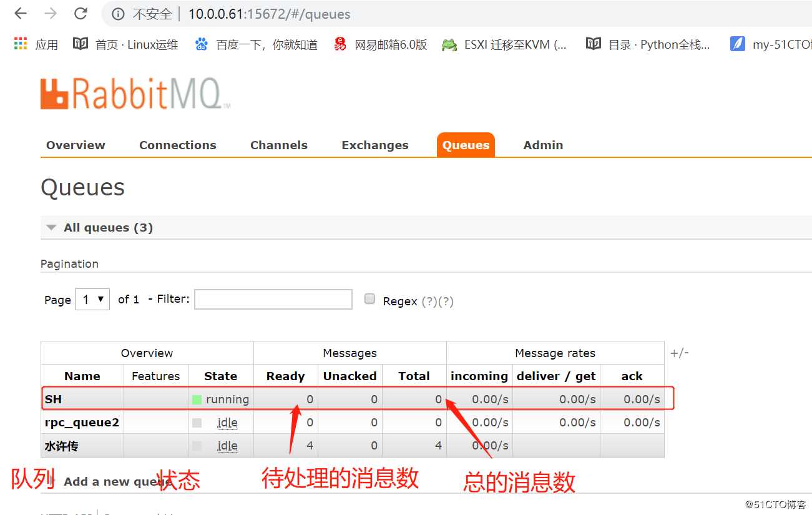The image size is (812, 515).
Task: Open the apps grid bookmark icon
Action: tap(21, 44)
